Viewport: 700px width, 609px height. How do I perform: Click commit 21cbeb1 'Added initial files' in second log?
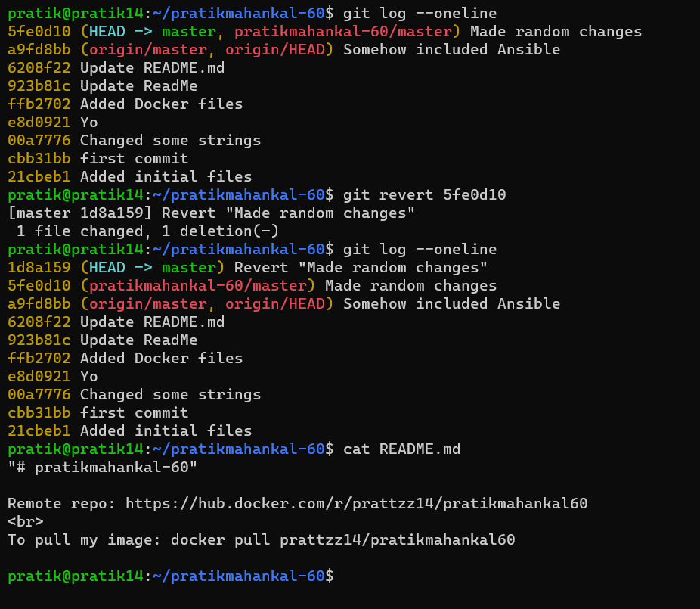pyautogui.click(x=129, y=430)
